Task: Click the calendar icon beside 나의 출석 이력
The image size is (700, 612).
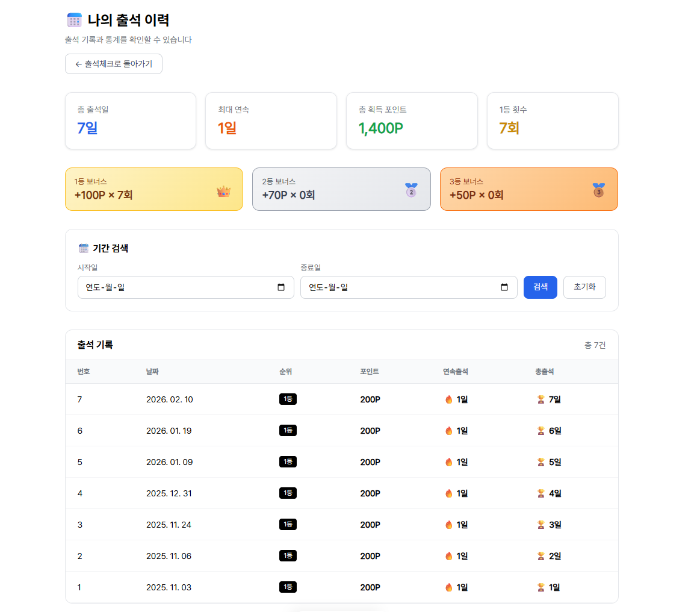Action: tap(74, 20)
